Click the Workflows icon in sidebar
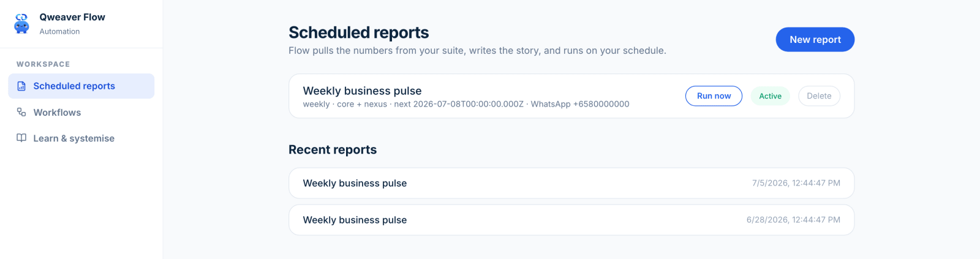Screen dimensions: 980x259 point(21,112)
